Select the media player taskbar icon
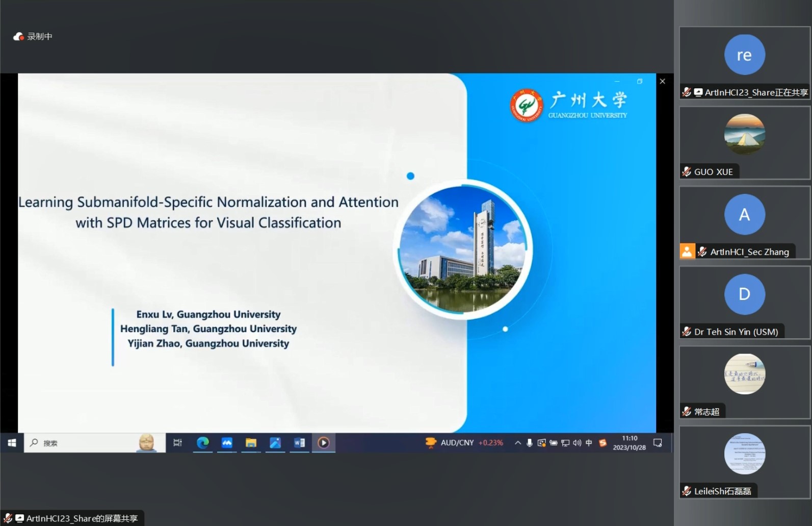This screenshot has height=526, width=812. 324,443
